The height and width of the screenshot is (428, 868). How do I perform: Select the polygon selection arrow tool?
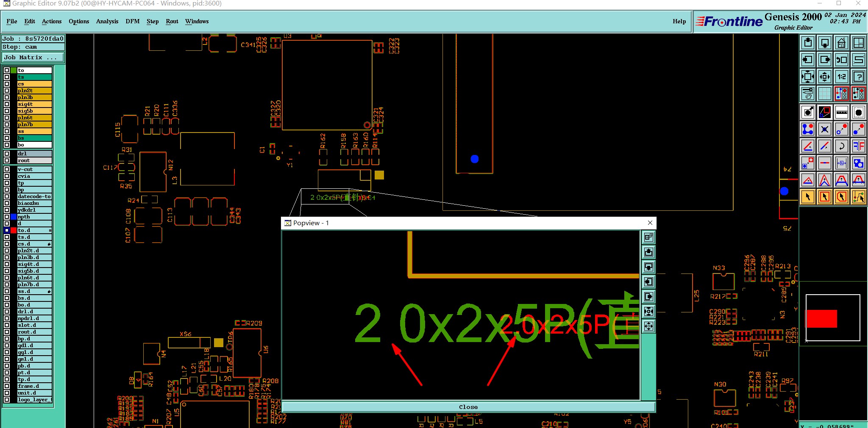click(x=842, y=197)
